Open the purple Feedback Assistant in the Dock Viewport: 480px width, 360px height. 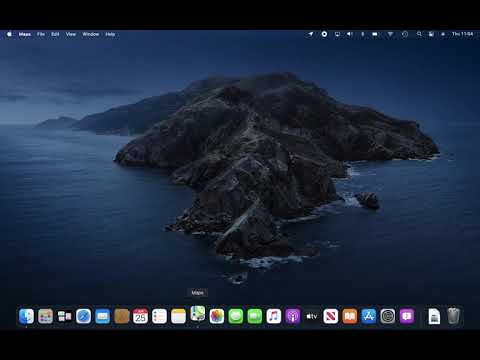coord(407,316)
